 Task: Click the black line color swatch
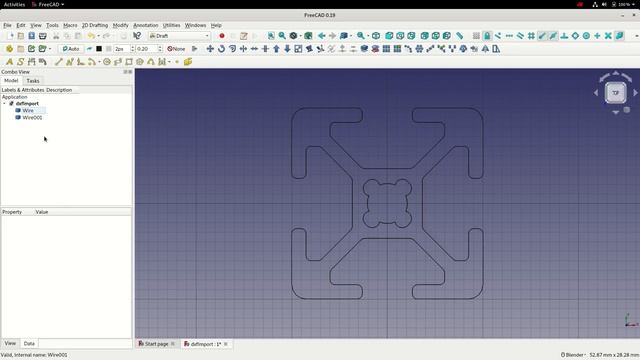pos(99,49)
